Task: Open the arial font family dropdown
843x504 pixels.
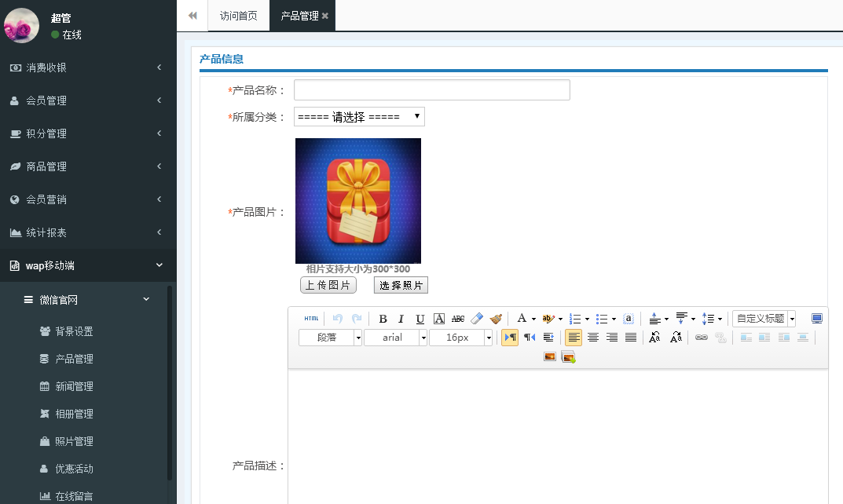Action: click(395, 337)
